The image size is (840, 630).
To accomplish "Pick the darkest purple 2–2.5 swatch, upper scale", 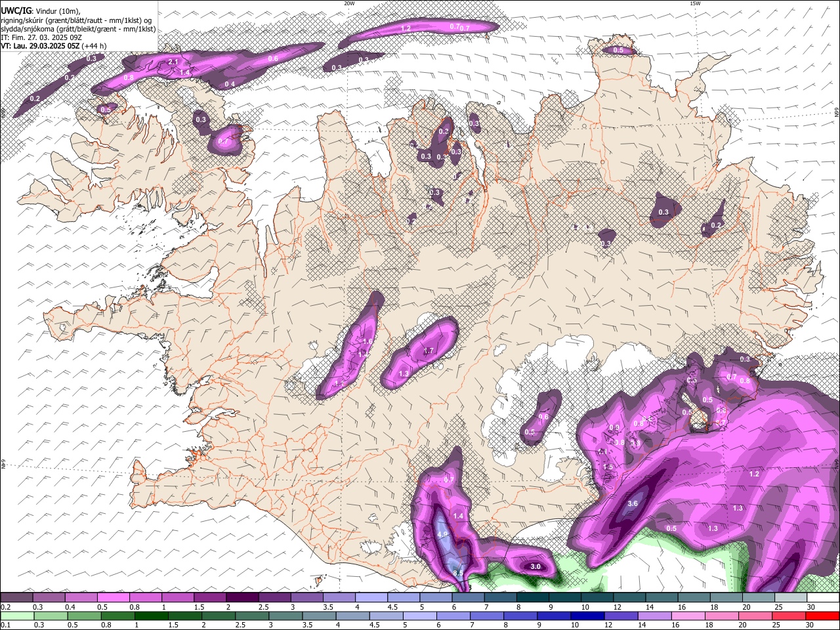I will point(242,598).
